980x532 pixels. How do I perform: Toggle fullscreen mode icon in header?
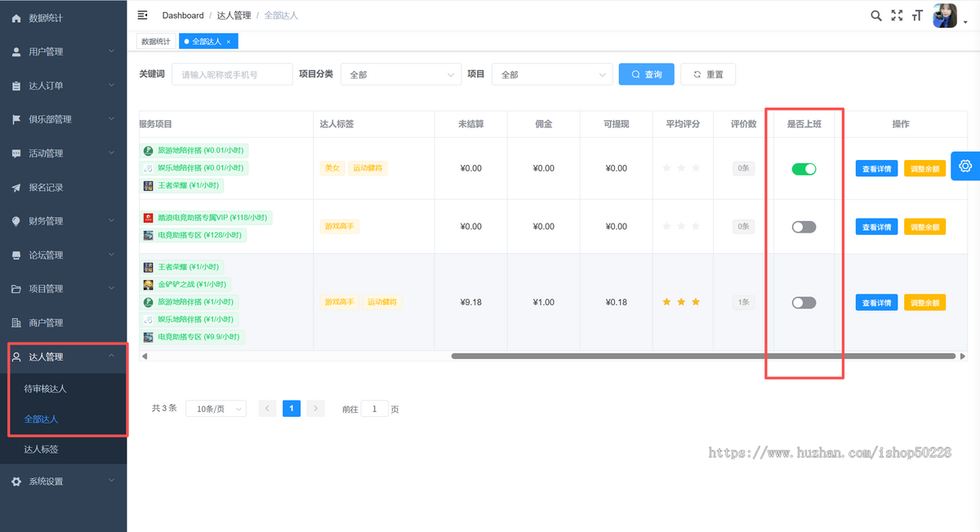(897, 16)
